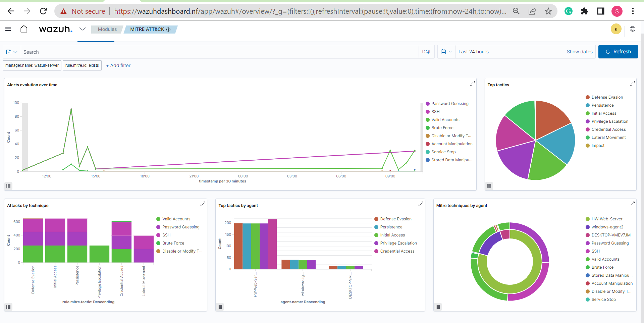Click Add filter link

coord(118,65)
